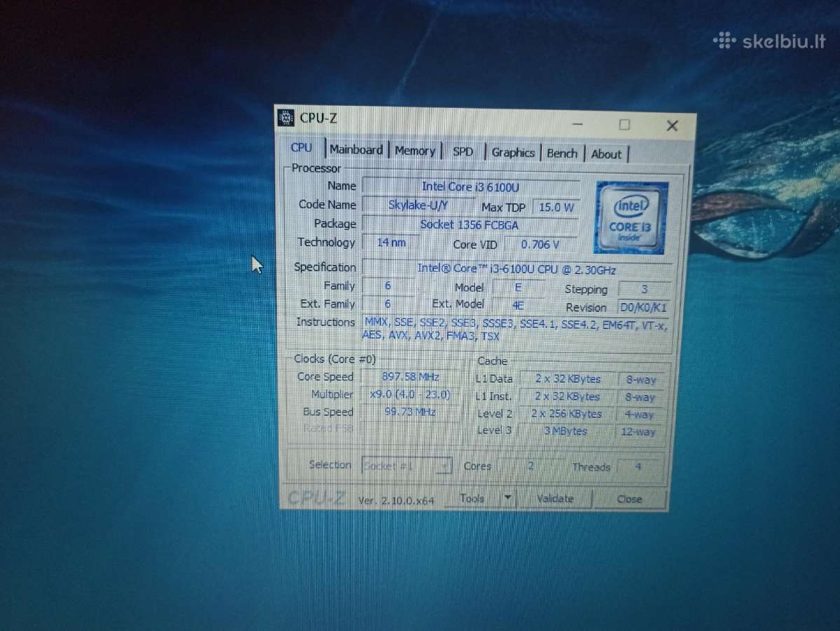Show the About tab
840x631 pixels.
coord(607,154)
